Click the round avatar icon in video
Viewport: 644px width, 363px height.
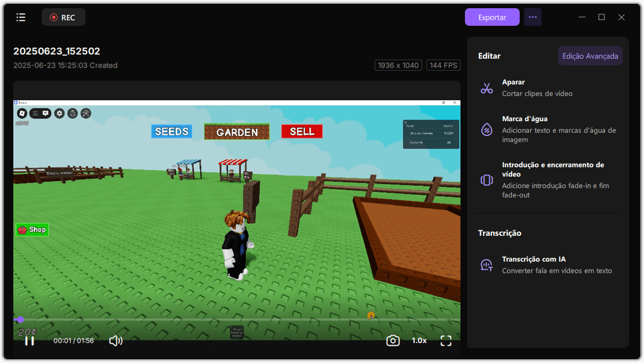point(73,113)
